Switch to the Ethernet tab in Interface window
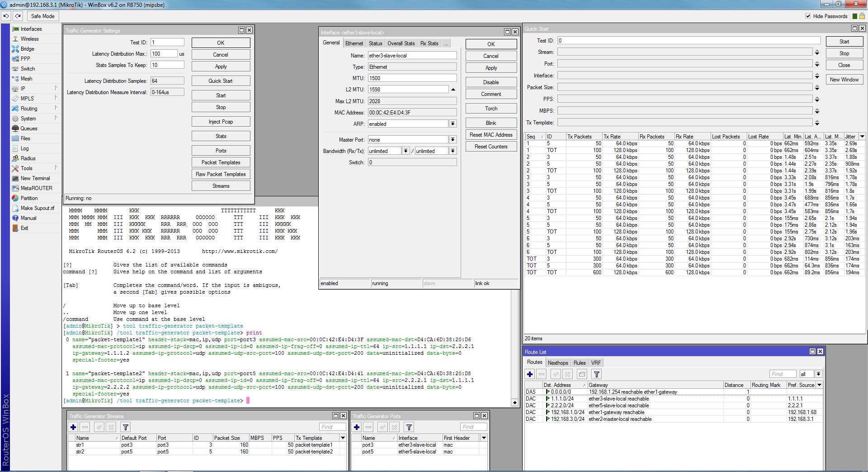 (x=354, y=43)
